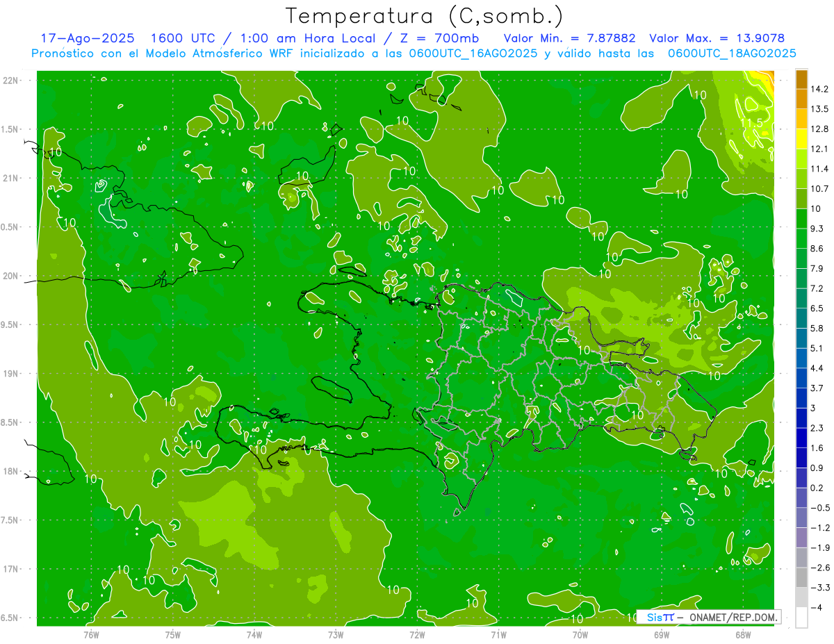
Task: Click the "5.8" legend value
Action: tap(817, 328)
